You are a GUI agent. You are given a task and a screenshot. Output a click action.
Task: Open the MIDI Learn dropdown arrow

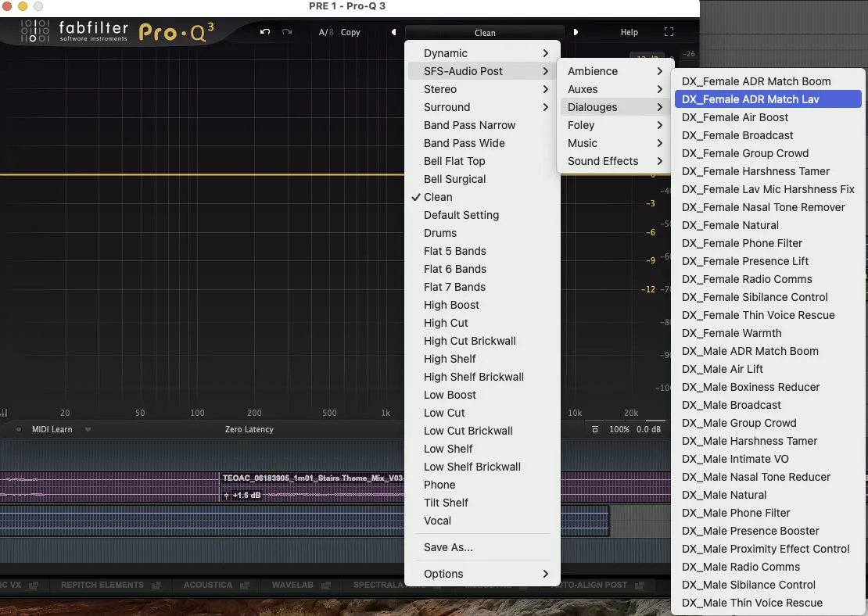(x=88, y=429)
